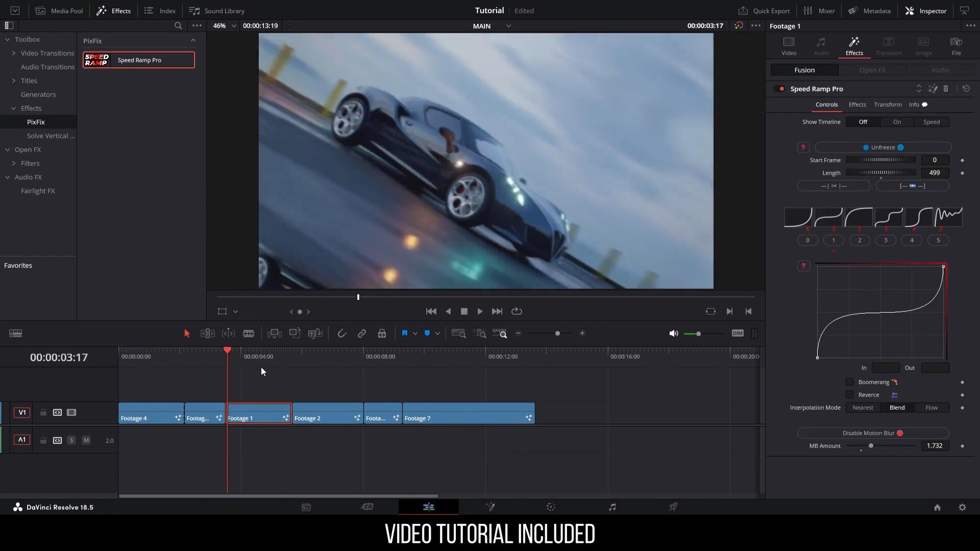
Task: Open the viewer zoom percentage dropdown
Action: tap(234, 26)
